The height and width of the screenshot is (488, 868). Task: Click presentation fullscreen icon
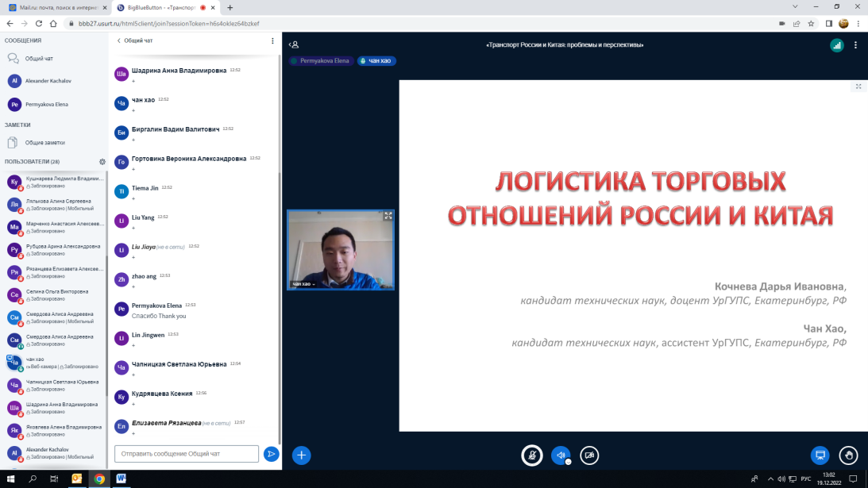click(x=858, y=86)
